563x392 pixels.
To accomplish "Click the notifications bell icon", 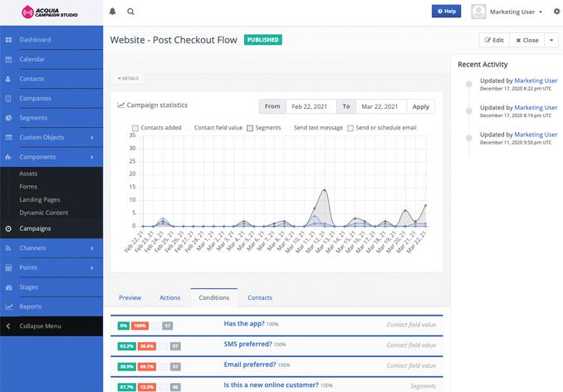I will click(x=113, y=12).
